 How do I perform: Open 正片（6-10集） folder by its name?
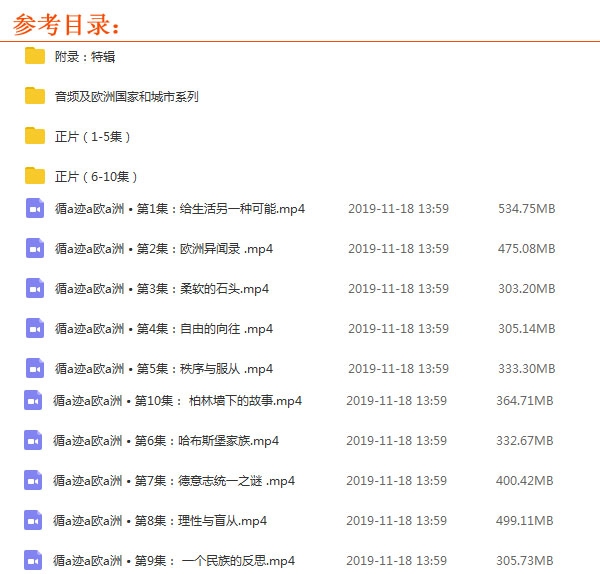pyautogui.click(x=98, y=177)
